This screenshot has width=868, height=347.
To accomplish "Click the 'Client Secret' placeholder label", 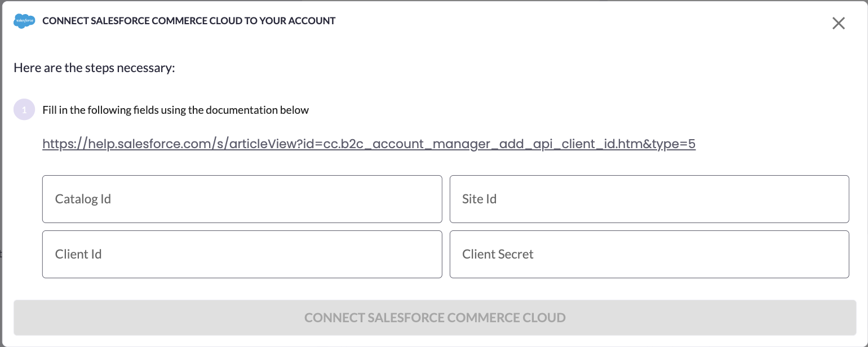I will click(x=498, y=254).
